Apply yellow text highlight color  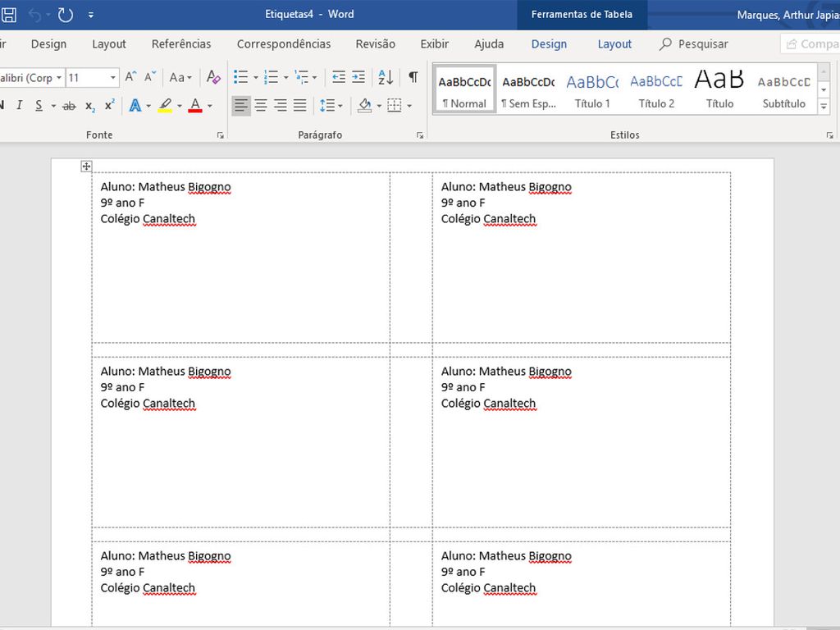(165, 106)
